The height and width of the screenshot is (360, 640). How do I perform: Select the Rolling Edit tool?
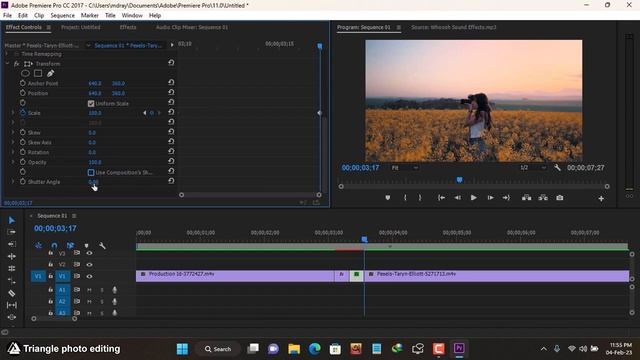(x=11, y=256)
